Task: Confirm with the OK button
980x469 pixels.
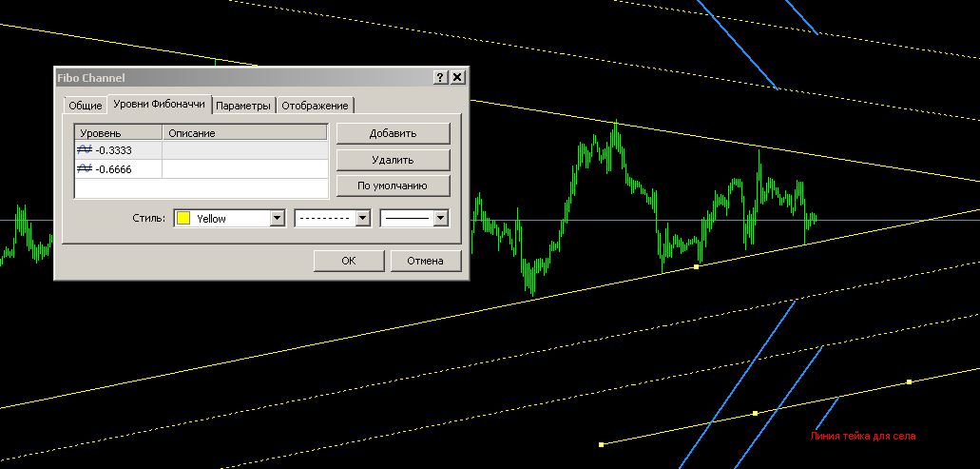Action: 349,261
